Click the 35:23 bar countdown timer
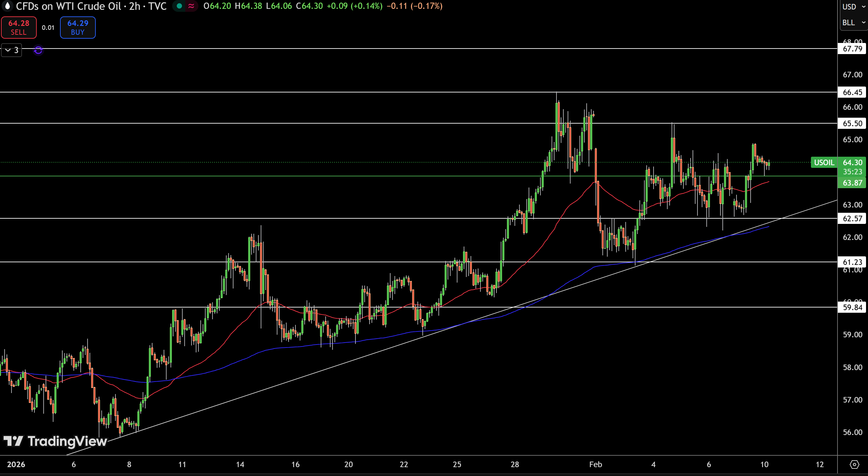The width and height of the screenshot is (868, 476). tap(853, 172)
